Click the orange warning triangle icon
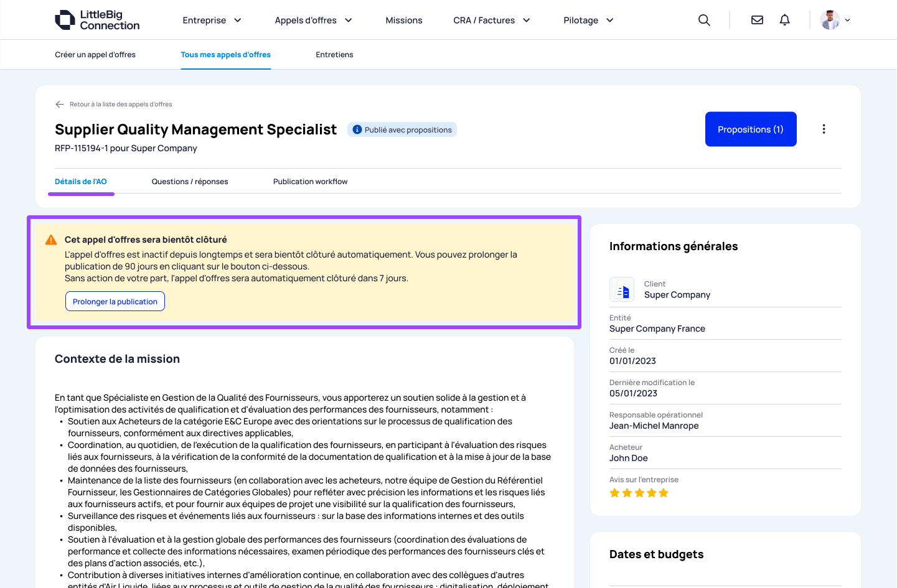 point(52,240)
